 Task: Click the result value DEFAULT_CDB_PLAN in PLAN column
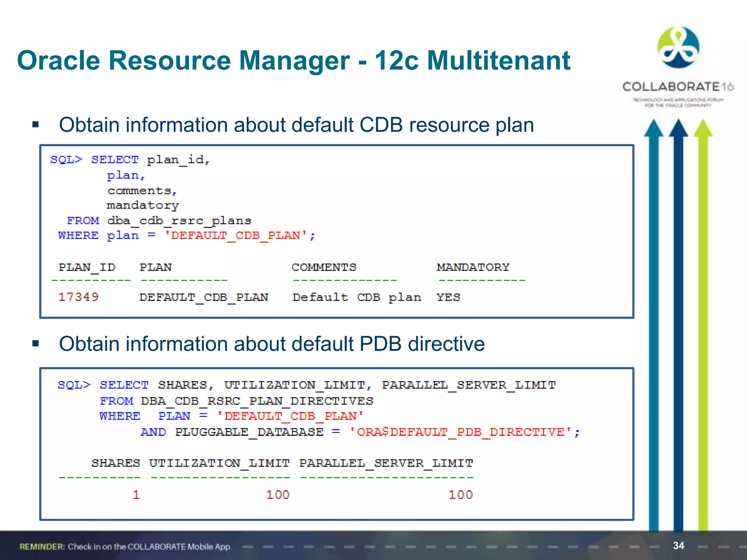[204, 297]
